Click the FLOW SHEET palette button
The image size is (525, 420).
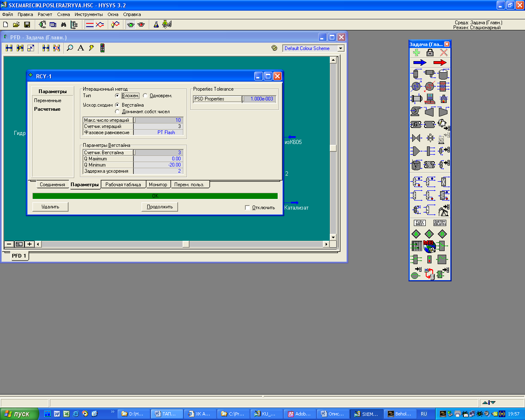click(x=420, y=223)
